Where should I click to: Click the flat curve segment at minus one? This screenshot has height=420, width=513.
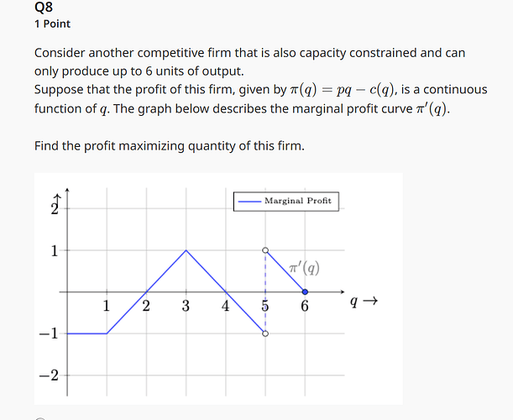click(87, 333)
